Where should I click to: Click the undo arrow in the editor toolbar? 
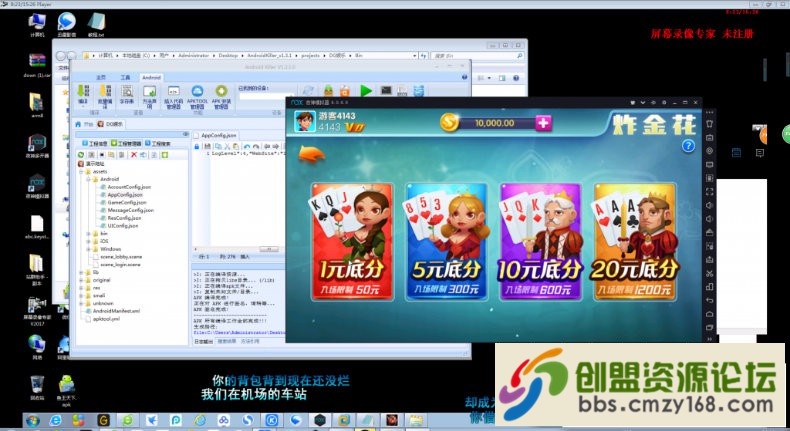(247, 146)
